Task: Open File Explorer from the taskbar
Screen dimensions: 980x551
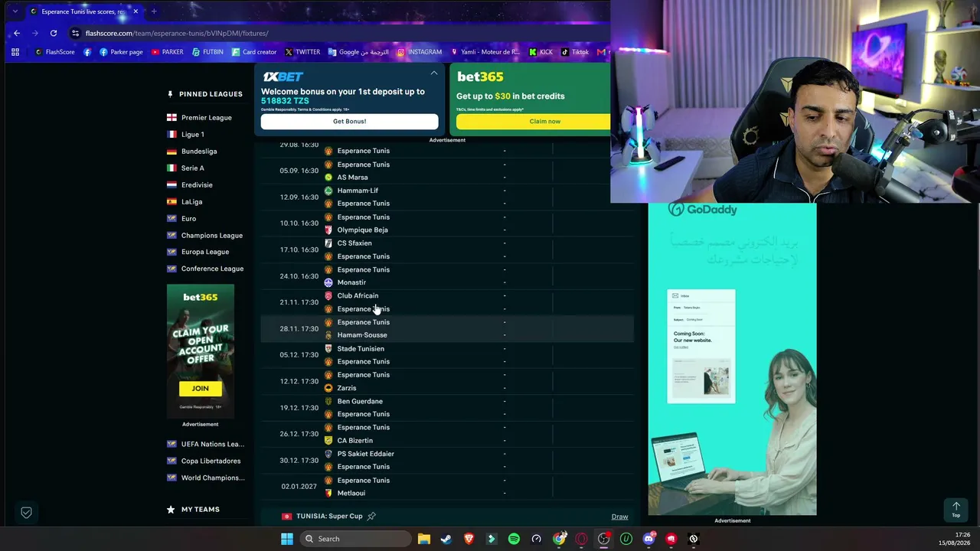Action: click(424, 539)
